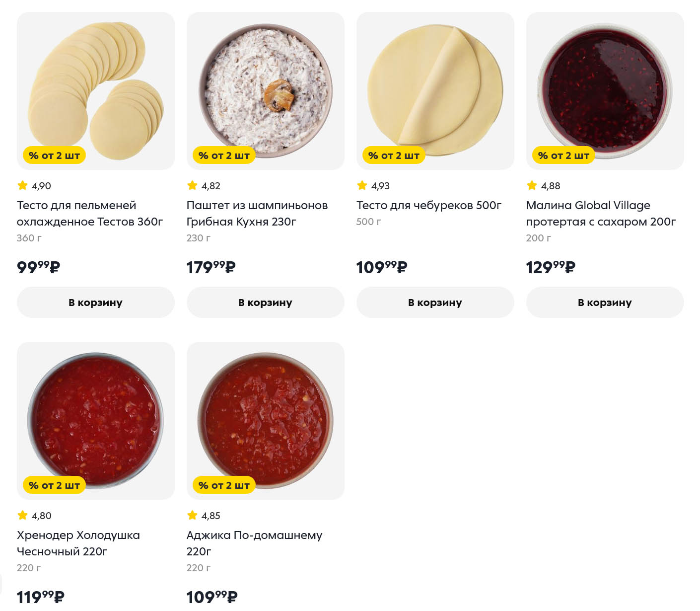The width and height of the screenshot is (700, 611).
Task: Click the star icon beside rating 4,93
Action: click(x=362, y=186)
